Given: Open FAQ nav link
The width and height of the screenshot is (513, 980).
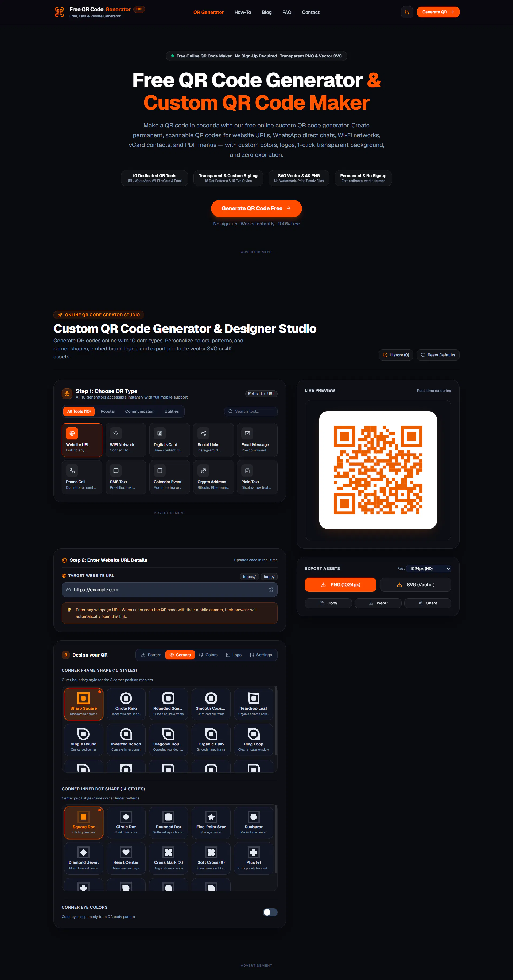Looking at the screenshot, I should 287,12.
